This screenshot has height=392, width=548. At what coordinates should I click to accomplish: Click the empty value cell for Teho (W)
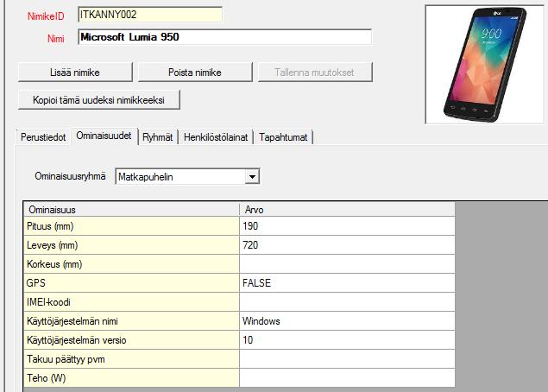(347, 377)
